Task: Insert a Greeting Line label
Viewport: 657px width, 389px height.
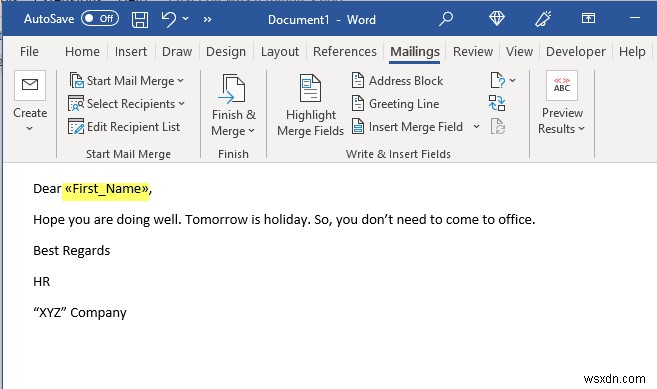Action: click(x=404, y=104)
